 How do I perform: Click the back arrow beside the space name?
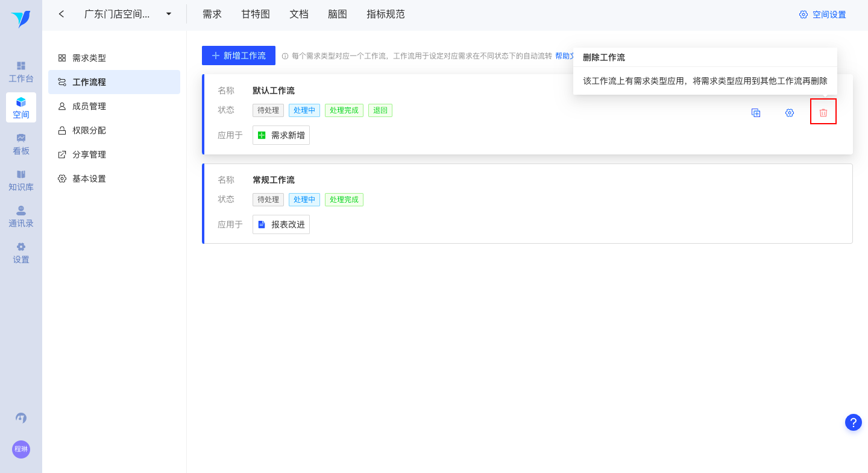point(61,14)
